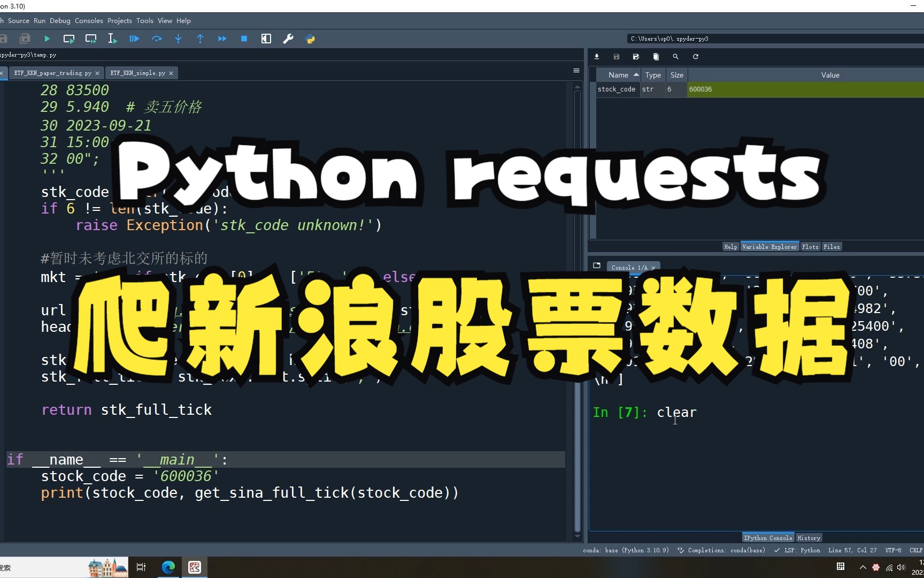Open Preferences wrench icon

[x=288, y=39]
